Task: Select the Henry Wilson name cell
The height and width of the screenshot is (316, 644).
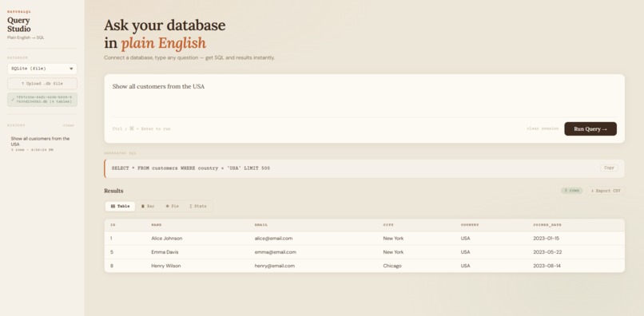Action: (166, 266)
